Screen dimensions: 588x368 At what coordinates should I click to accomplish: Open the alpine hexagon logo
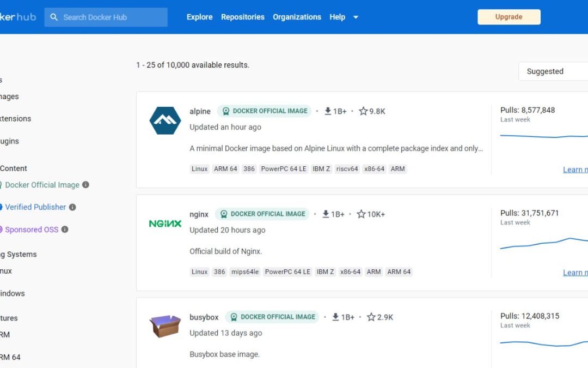tap(165, 120)
